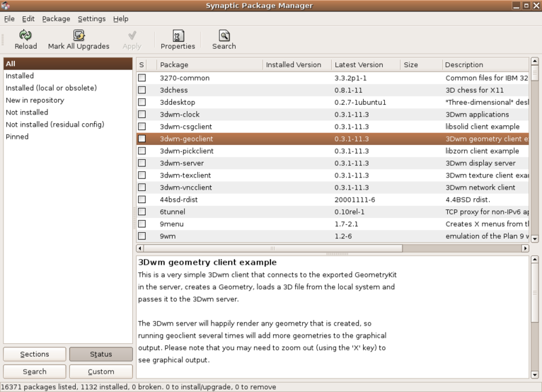Select Installed (local or obsolete) filter
Screen dimensions: 542x392
tap(68, 88)
